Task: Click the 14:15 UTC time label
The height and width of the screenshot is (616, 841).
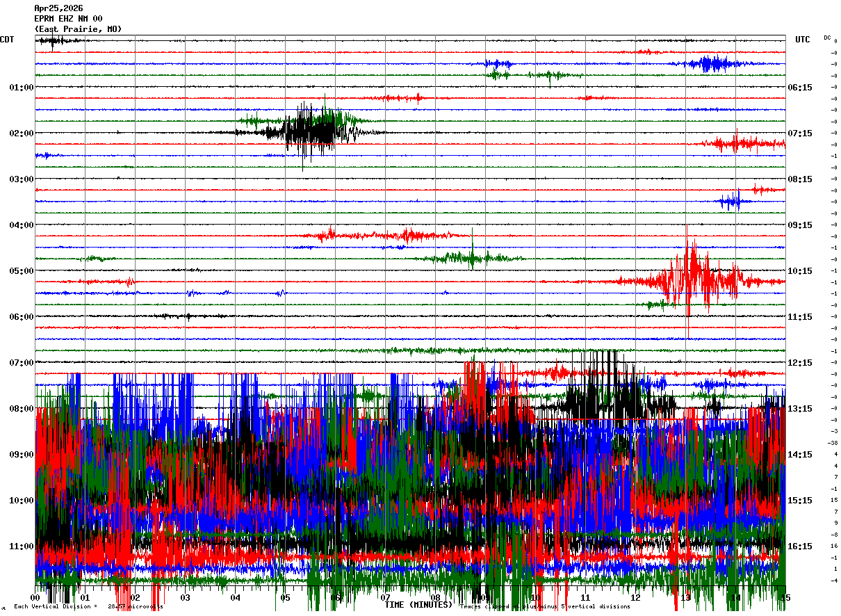Action: [800, 455]
